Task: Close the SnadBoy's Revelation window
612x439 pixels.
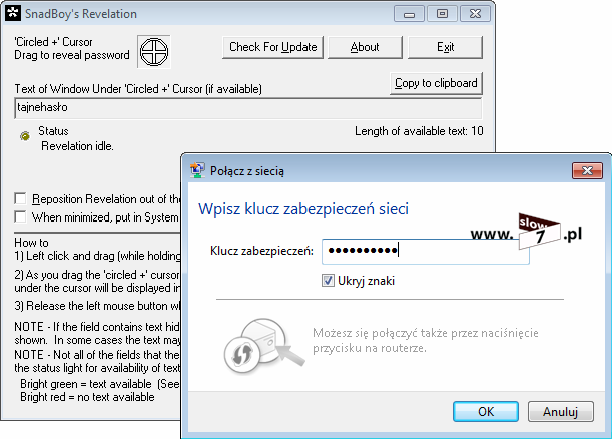Action: (x=475, y=14)
